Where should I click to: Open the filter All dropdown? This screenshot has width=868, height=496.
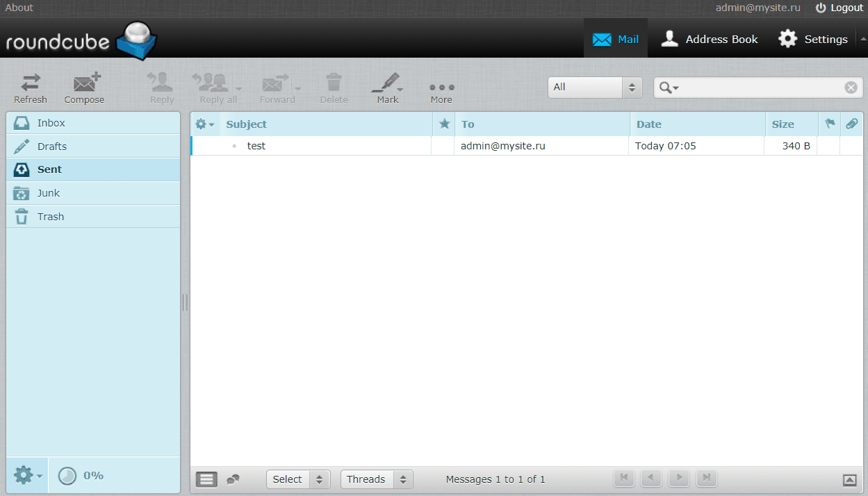[x=594, y=88]
